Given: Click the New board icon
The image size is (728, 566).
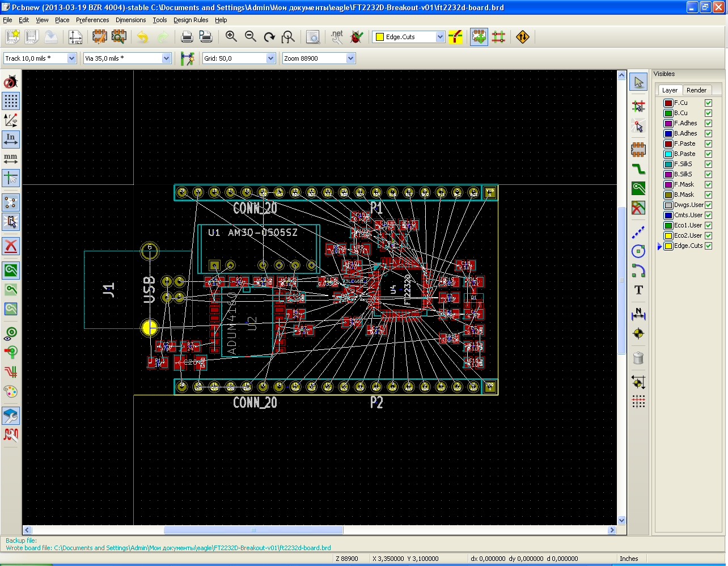Looking at the screenshot, I should click(x=12, y=37).
